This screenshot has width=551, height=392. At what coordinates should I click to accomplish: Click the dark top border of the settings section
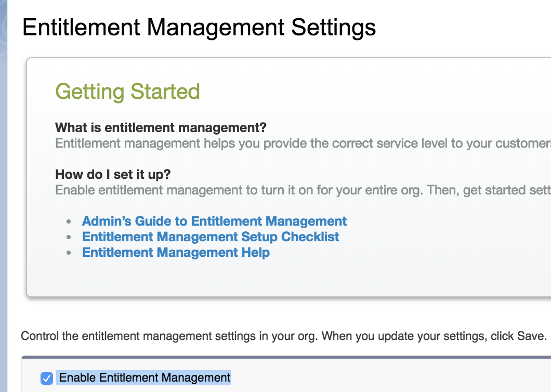pyautogui.click(x=286, y=357)
